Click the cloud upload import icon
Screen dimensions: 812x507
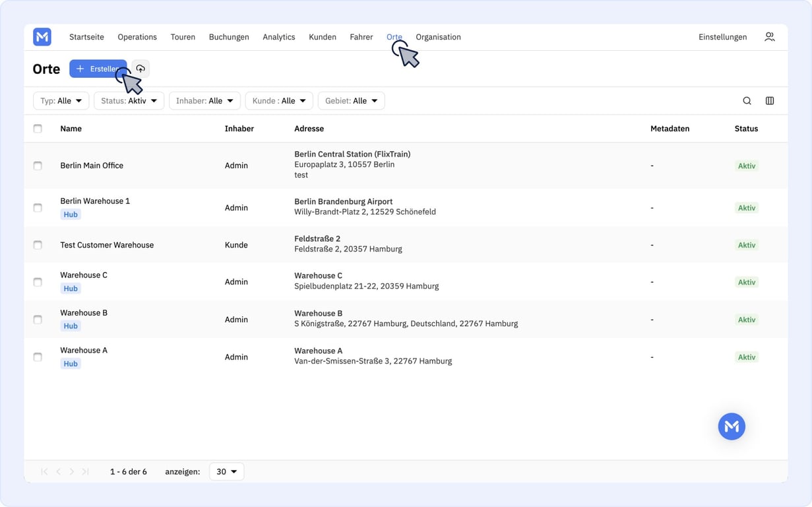point(141,69)
